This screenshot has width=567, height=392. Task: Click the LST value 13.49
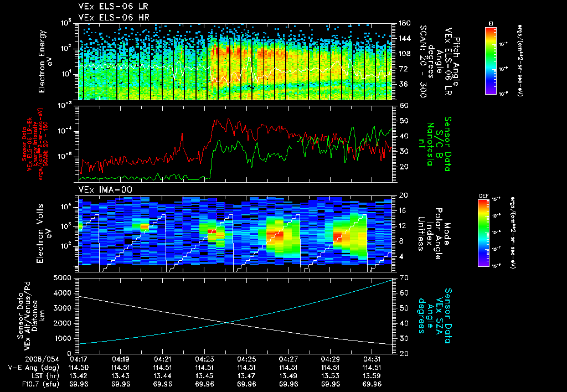point(288,376)
